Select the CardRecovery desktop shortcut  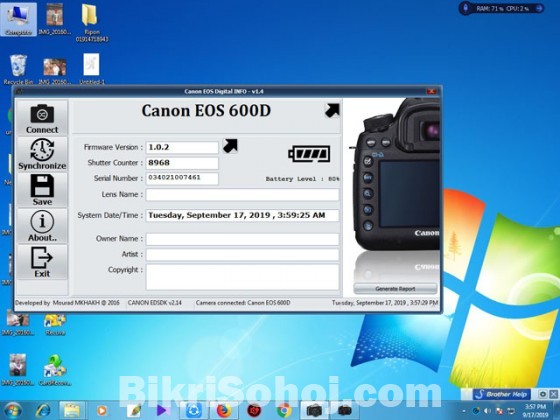tap(55, 370)
